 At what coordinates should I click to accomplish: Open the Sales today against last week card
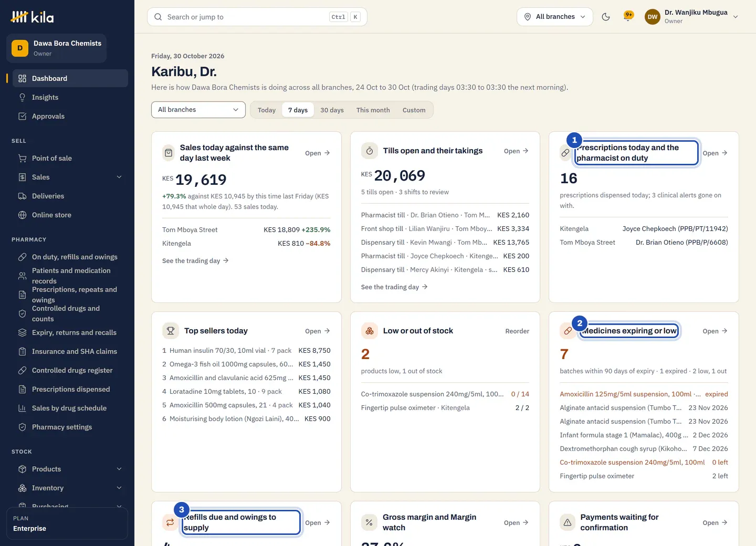318,153
